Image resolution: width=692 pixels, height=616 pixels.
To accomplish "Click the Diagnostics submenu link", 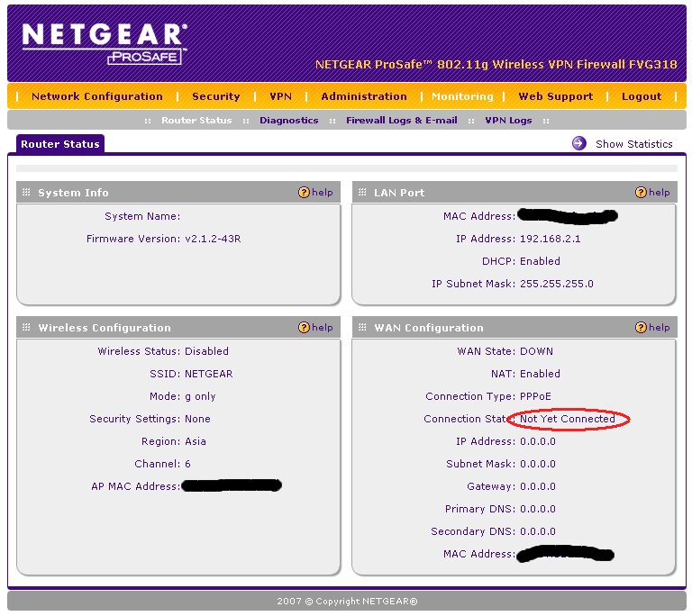I will point(288,121).
